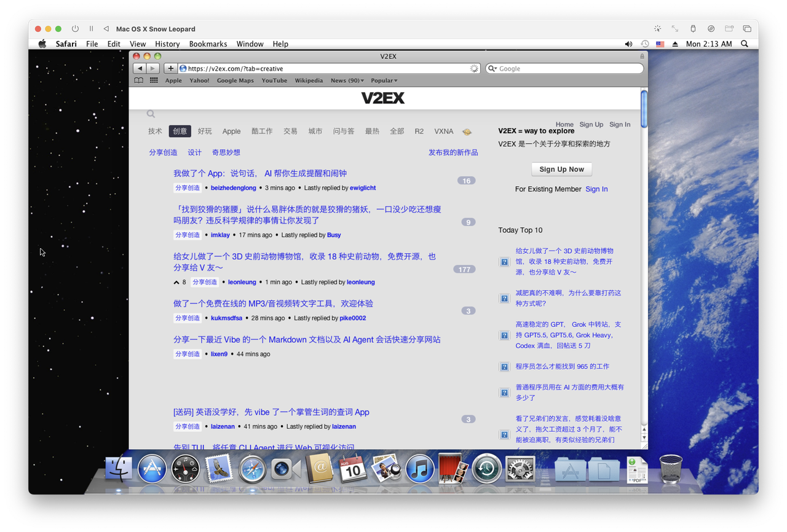The width and height of the screenshot is (787, 532).
Task: Switch to the 好玩 tab
Action: tap(205, 131)
